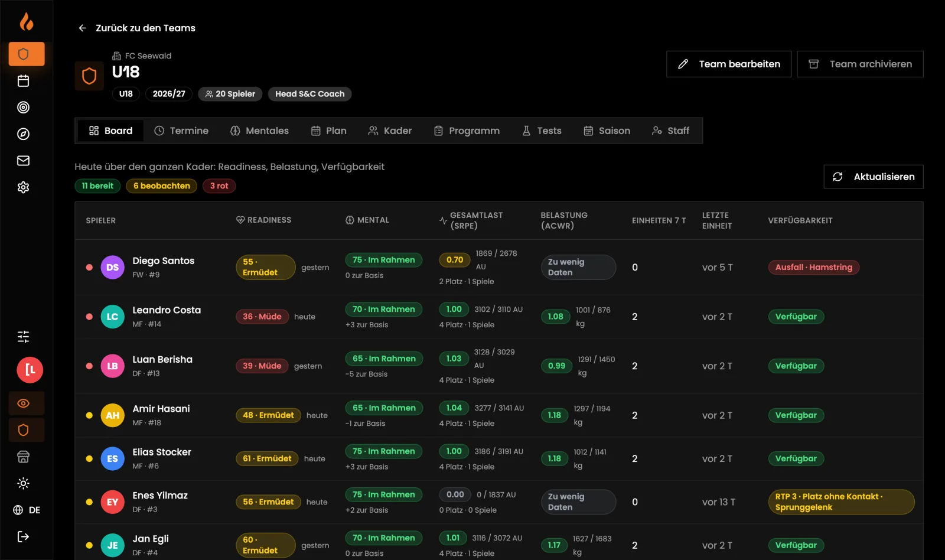The image size is (945, 560).
Task: Select the Board tab
Action: [110, 131]
